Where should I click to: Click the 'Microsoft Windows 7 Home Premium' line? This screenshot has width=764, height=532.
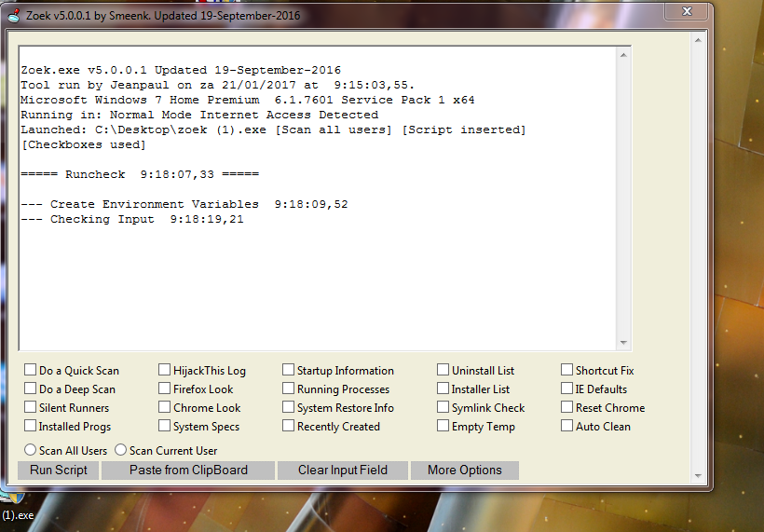point(248,100)
